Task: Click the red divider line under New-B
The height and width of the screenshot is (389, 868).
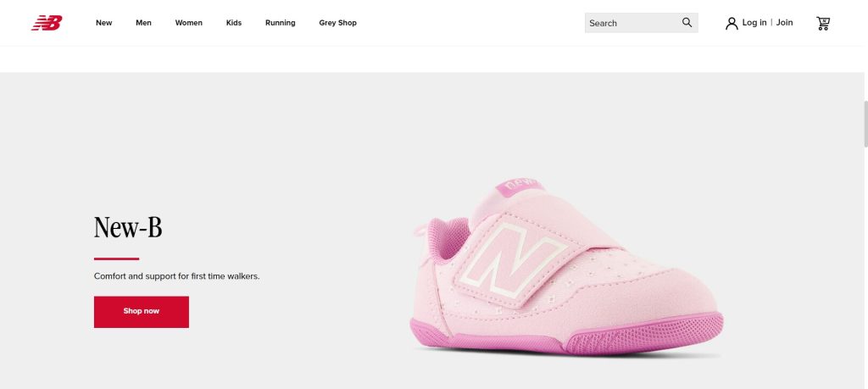Action: click(x=116, y=258)
